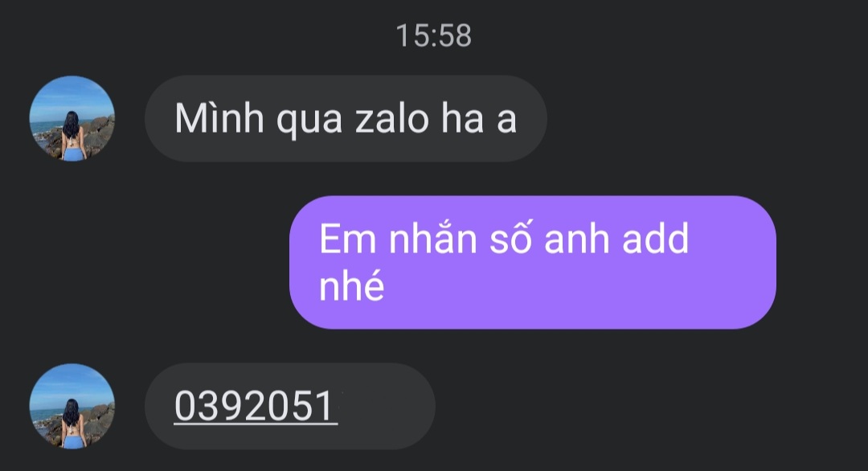Tap the person in the bottom avatar photo
The image size is (868, 471).
72,424
